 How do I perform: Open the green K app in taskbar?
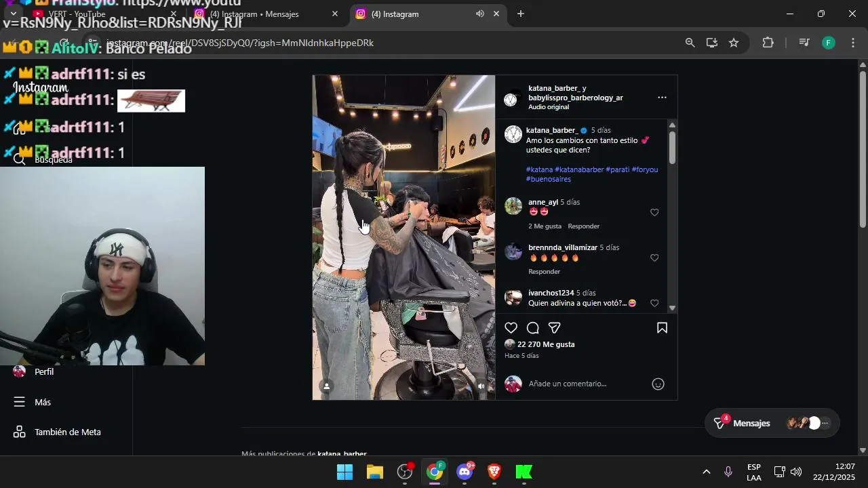[524, 472]
